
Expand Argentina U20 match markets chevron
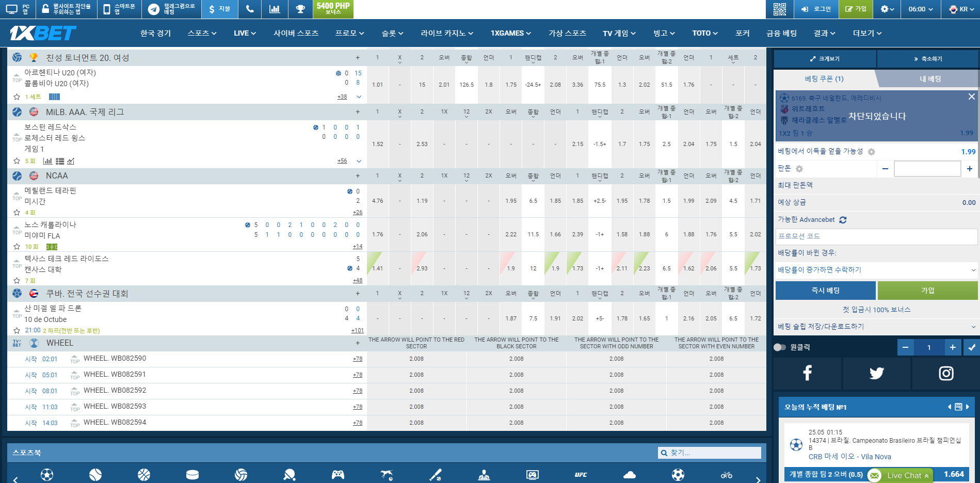[x=359, y=96]
